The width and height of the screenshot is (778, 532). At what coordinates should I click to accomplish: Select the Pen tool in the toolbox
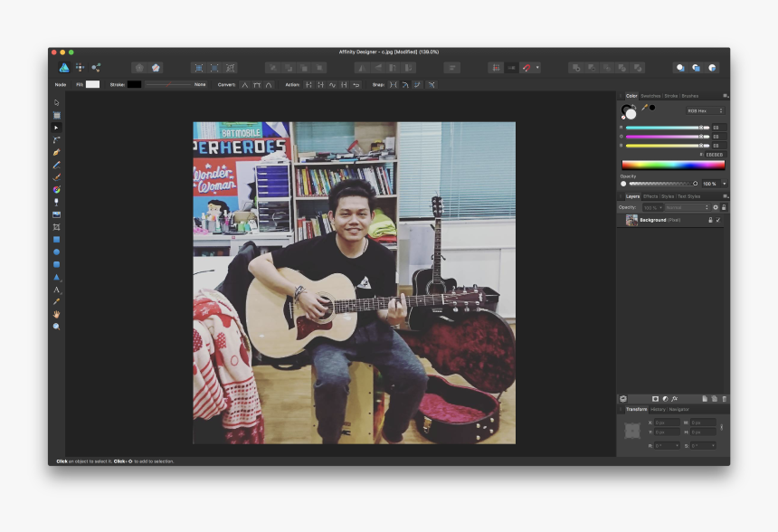[56, 152]
